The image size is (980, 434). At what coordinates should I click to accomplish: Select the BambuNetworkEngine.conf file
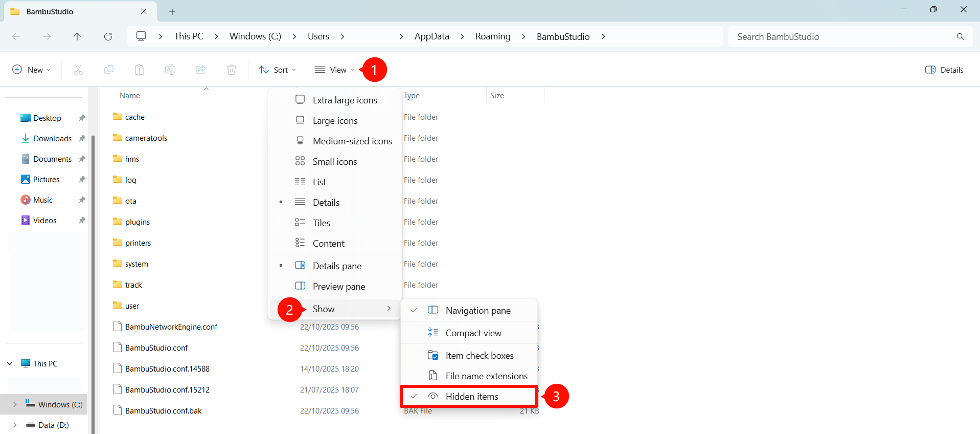click(171, 327)
